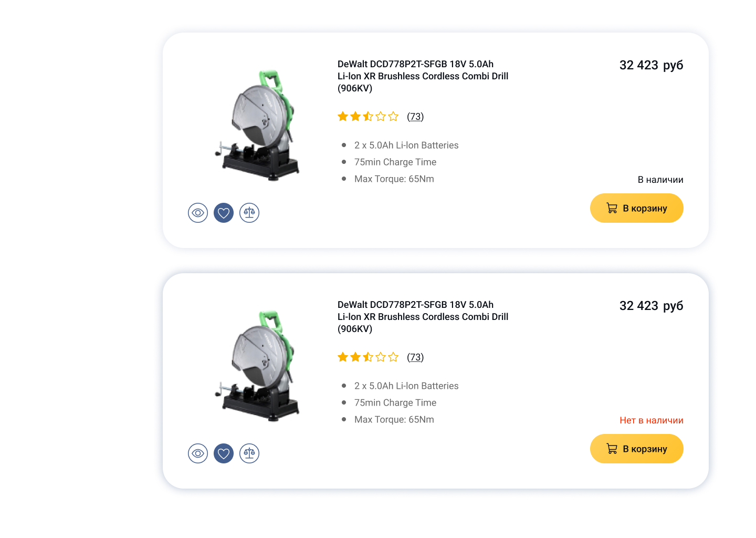Click the 'В наличии' availability label
756x538 pixels.
click(x=660, y=180)
